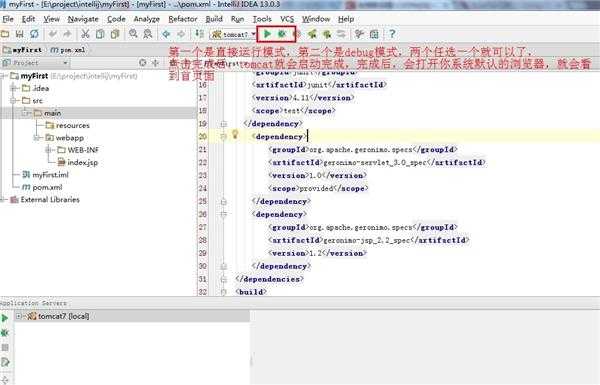Viewport: 600px width, 385px height.
Task: Collapse the webapp folder node
Action: coord(37,138)
